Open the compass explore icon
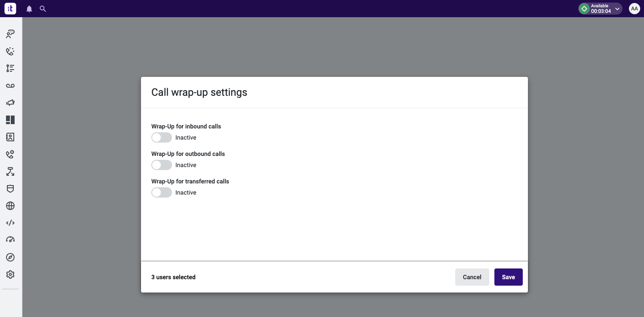 [x=10, y=257]
